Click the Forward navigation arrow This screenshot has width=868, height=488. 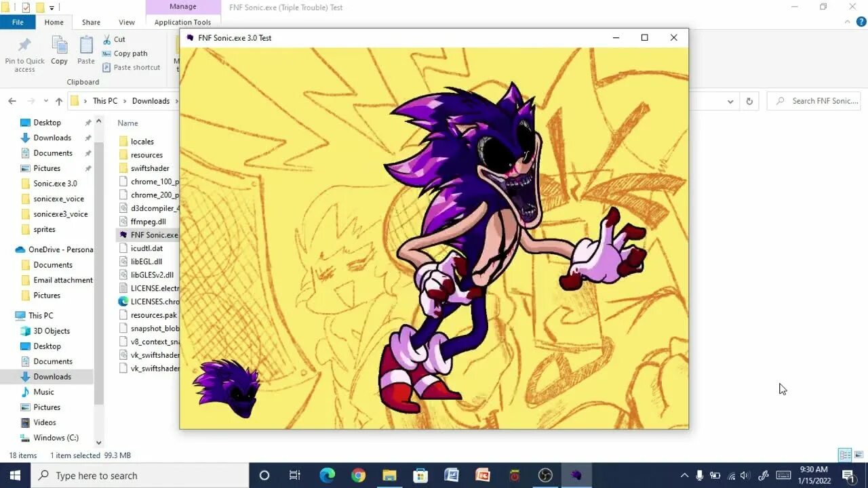click(x=31, y=101)
